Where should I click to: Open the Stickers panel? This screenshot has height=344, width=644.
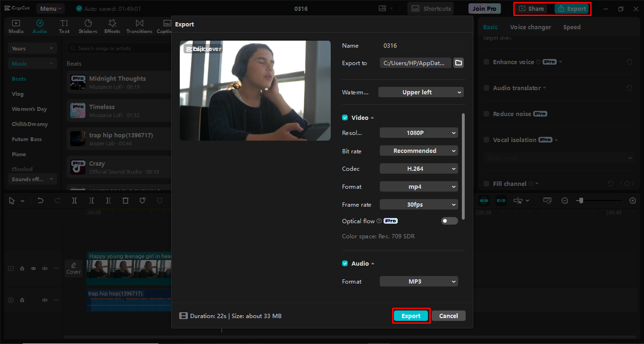(x=88, y=26)
